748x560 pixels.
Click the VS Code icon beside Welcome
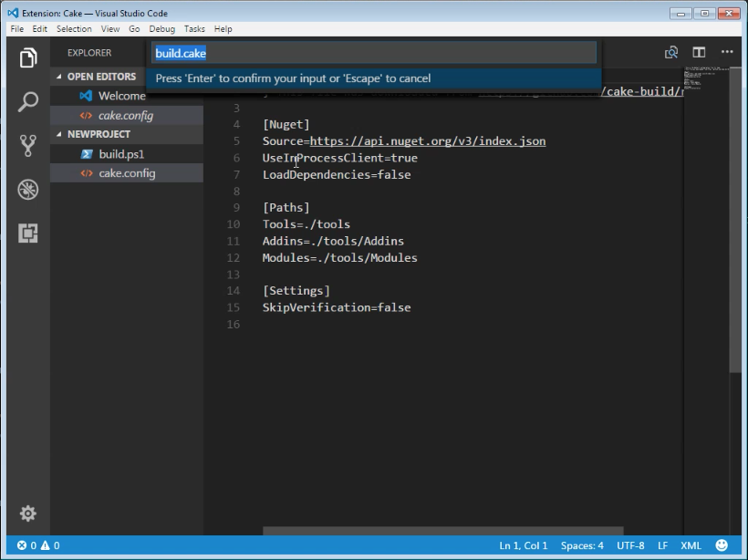(x=86, y=96)
